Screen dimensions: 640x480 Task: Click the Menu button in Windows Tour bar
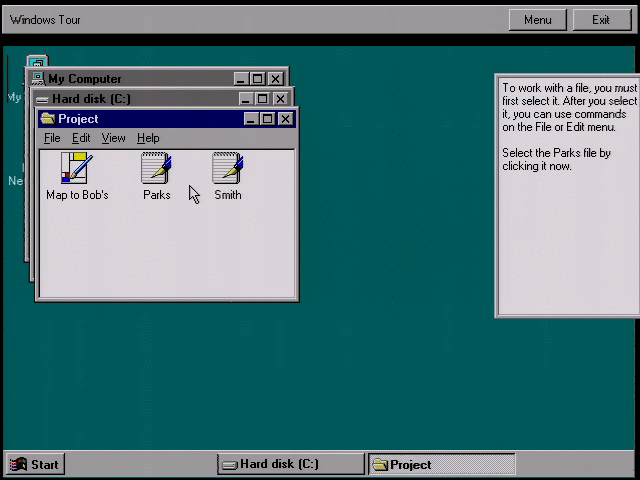(538, 20)
